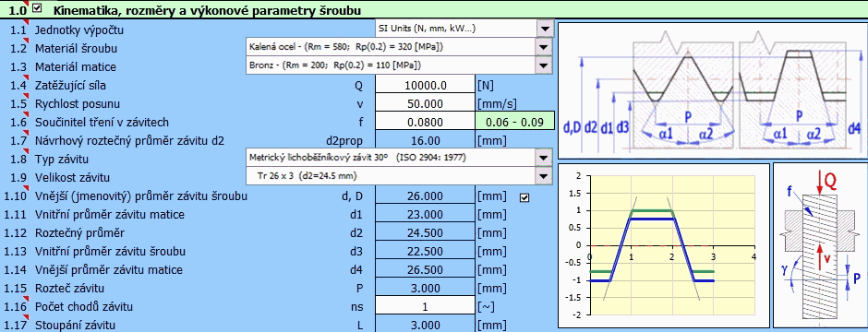868x332 pixels.
Task: Click the green 0.06 - 0.09 range cell
Action: tap(514, 122)
